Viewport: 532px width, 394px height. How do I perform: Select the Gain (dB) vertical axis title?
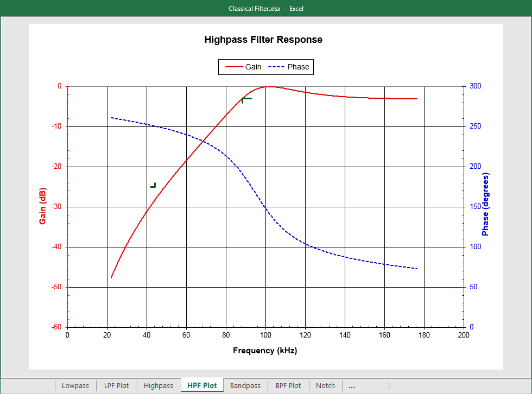[42, 206]
